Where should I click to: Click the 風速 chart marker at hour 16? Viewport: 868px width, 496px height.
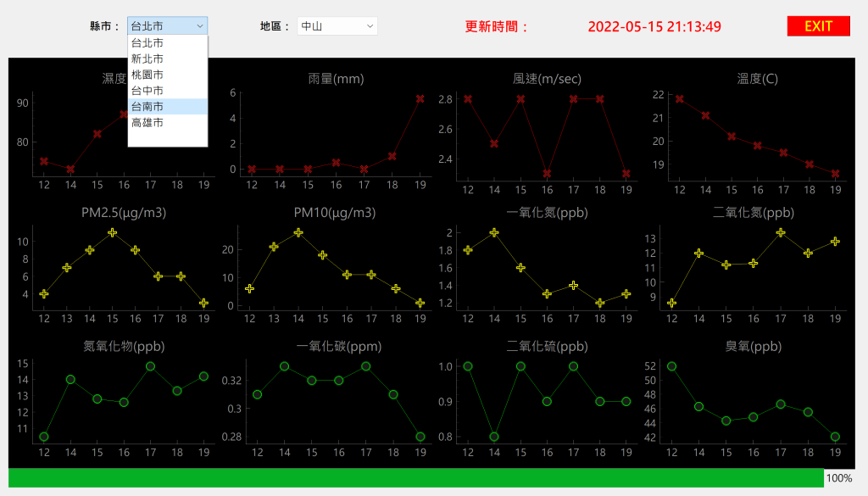click(547, 173)
